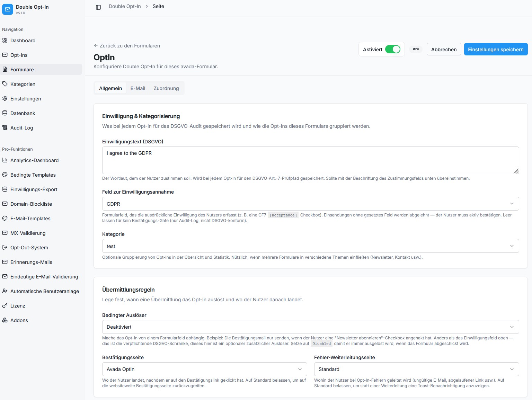Open Audit-Log in the navigation
Image resolution: width=532 pixels, height=400 pixels.
coord(42,127)
